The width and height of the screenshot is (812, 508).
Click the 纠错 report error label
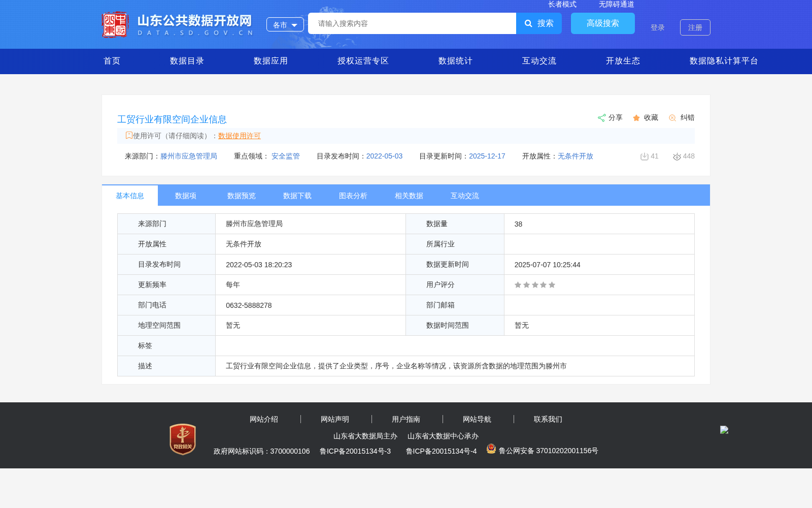pos(688,117)
